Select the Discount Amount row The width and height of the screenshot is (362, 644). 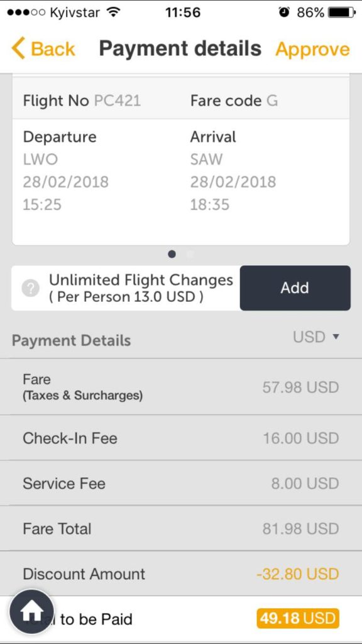[x=181, y=574]
